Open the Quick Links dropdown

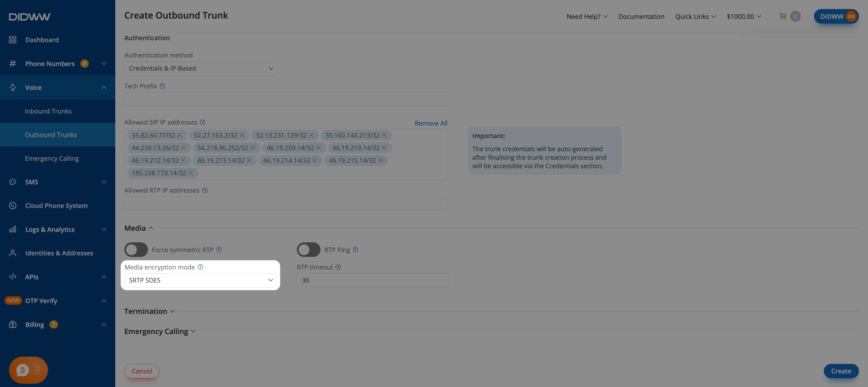pos(696,17)
